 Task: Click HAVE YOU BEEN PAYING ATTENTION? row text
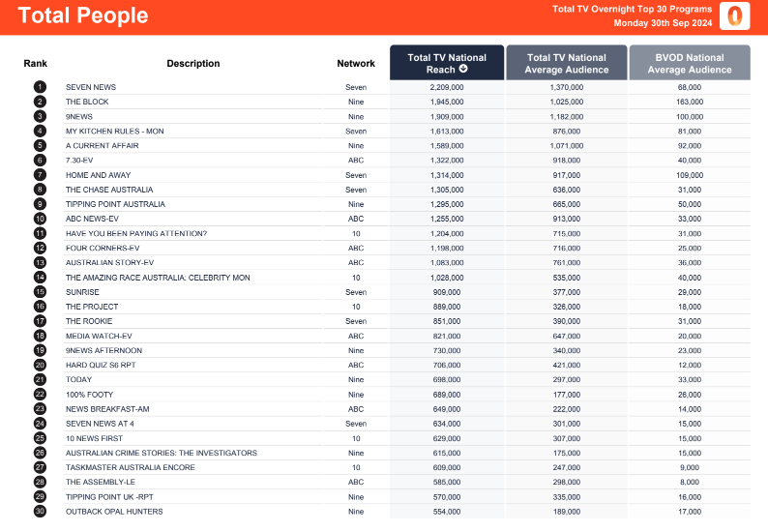[136, 234]
